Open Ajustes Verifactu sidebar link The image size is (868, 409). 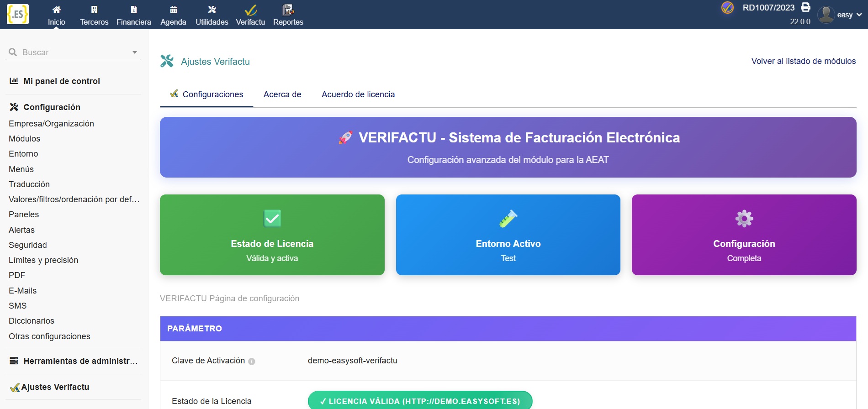coord(55,387)
